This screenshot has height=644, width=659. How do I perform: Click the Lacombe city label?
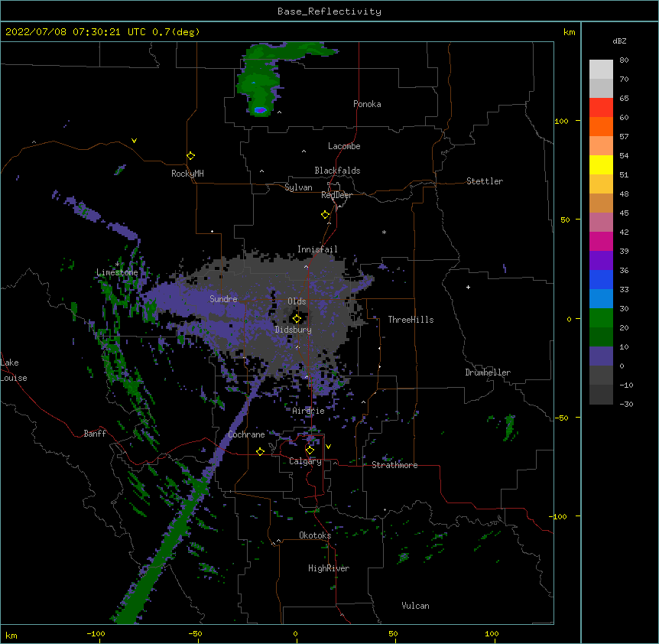click(x=344, y=146)
